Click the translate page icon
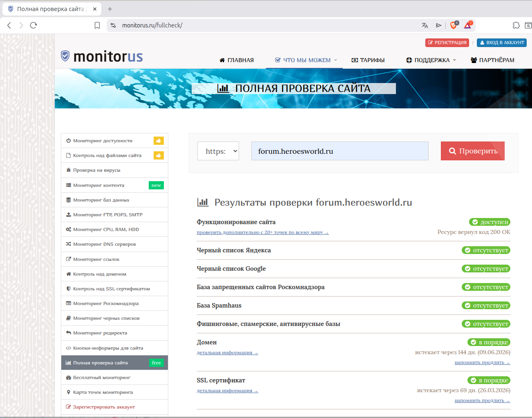The image size is (532, 418). click(x=425, y=25)
